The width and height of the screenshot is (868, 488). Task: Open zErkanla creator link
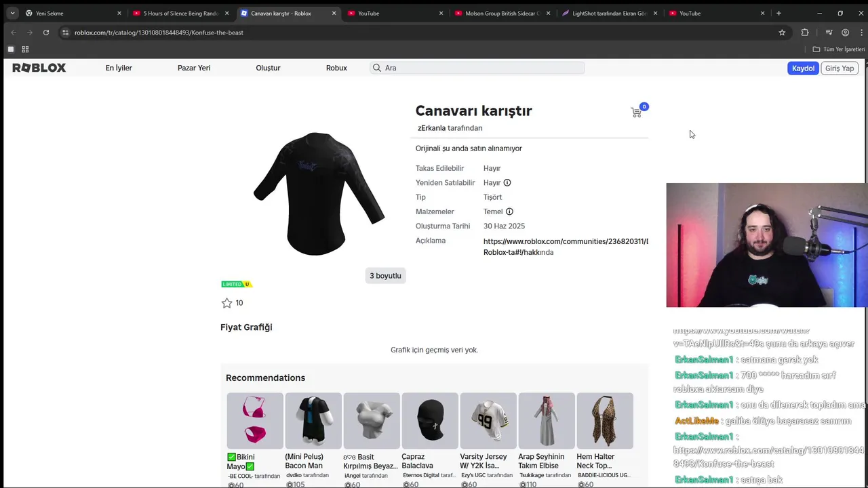coord(431,128)
